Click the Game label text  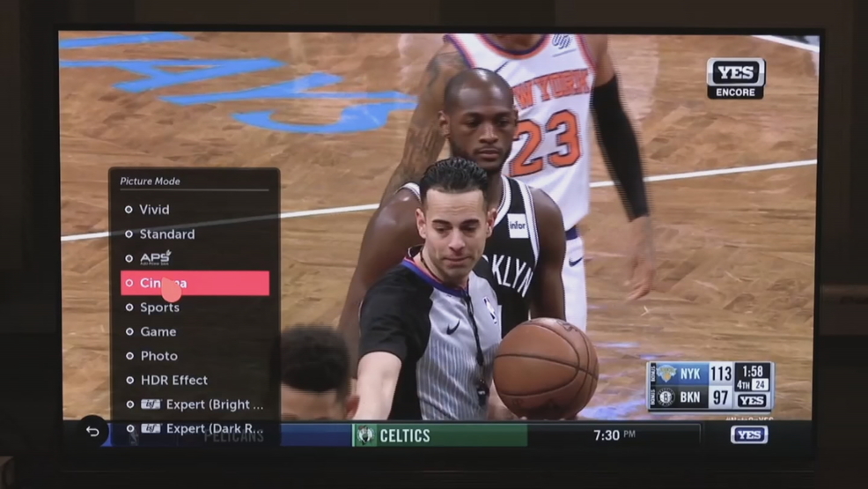[x=158, y=331]
